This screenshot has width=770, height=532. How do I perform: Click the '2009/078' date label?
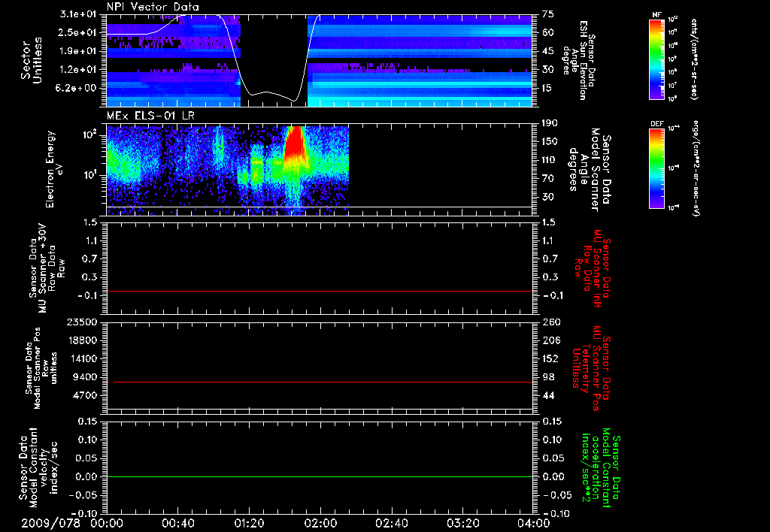coord(50,523)
